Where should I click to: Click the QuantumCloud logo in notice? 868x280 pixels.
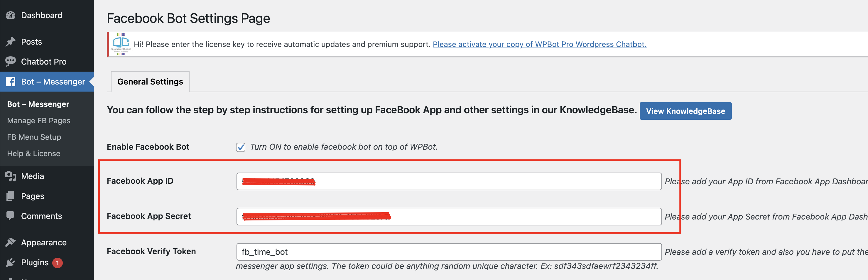tap(121, 44)
